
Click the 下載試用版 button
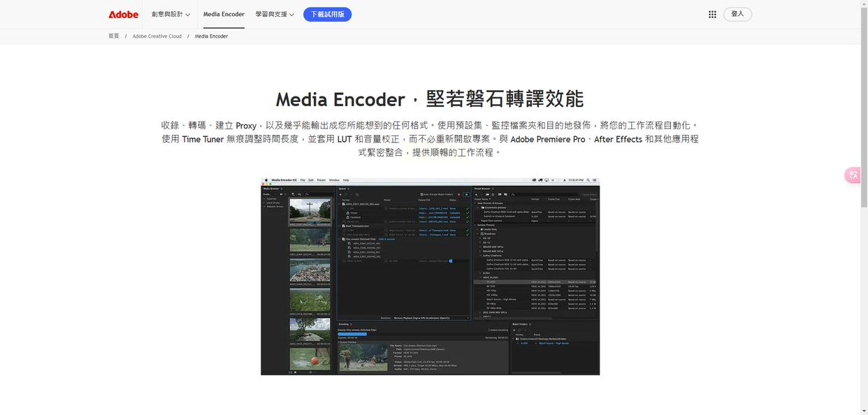[x=327, y=14]
